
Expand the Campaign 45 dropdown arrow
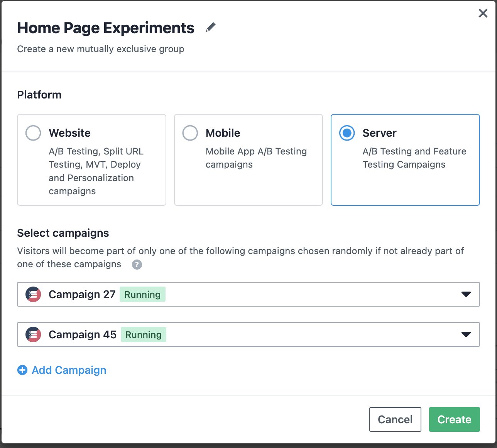click(x=466, y=334)
